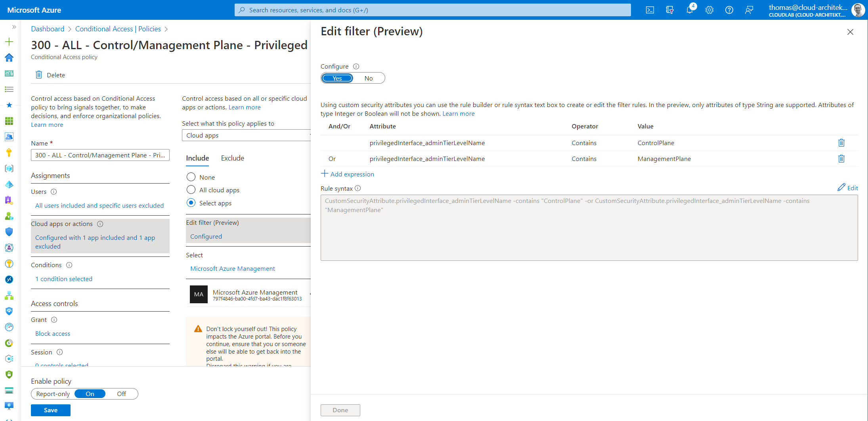Click the Delete policy command
The image size is (868, 421).
[x=50, y=75]
